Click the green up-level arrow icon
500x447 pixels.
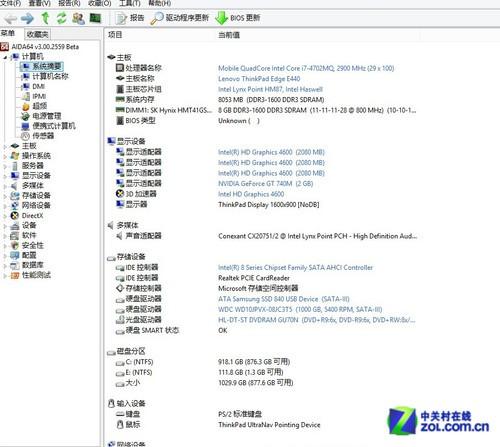[x=45, y=18]
